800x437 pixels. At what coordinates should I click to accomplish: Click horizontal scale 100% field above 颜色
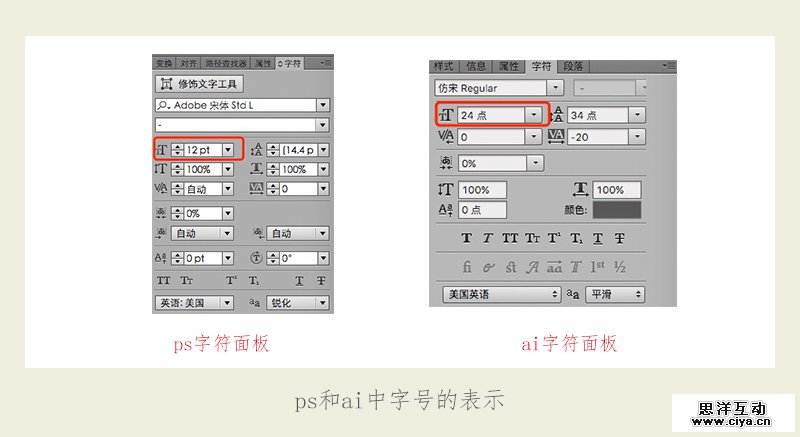pos(617,190)
